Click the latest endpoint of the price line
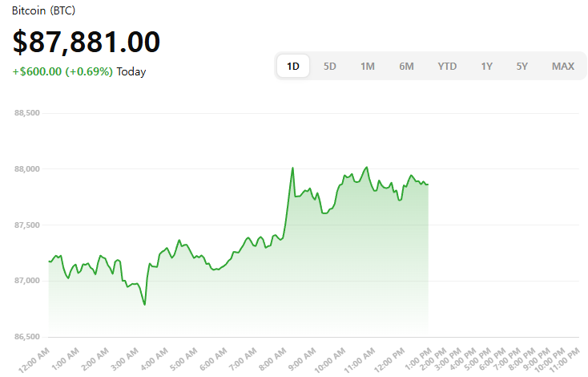The image size is (588, 377). tap(428, 184)
